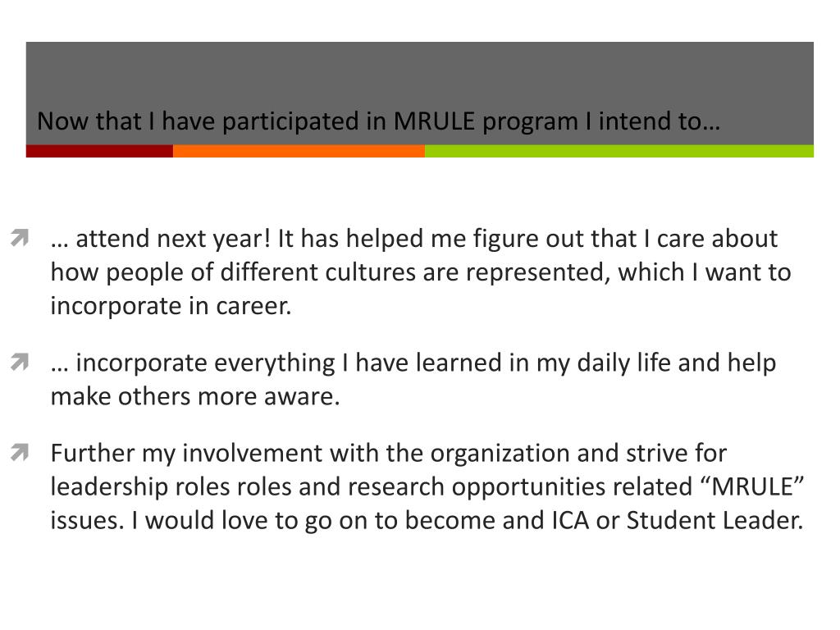This screenshot has width=840, height=630.
Task: Click the word 'MRULE' in the title
Action: (x=434, y=121)
